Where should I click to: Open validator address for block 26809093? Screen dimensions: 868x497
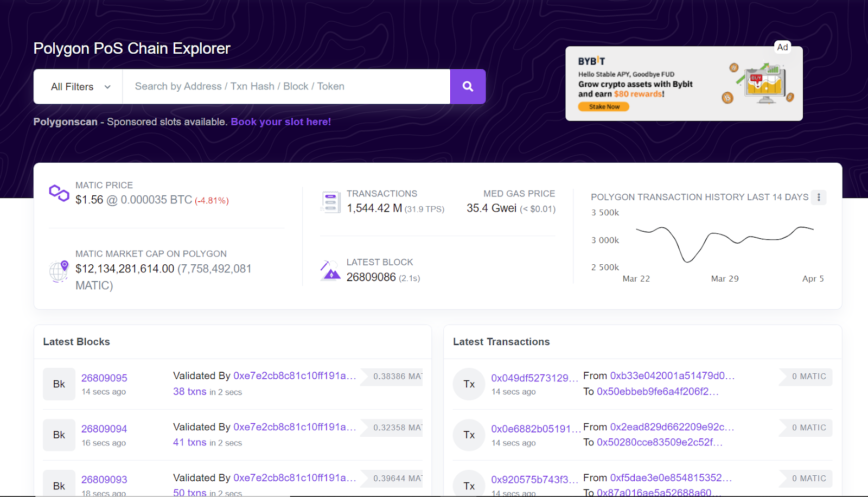(x=295, y=477)
